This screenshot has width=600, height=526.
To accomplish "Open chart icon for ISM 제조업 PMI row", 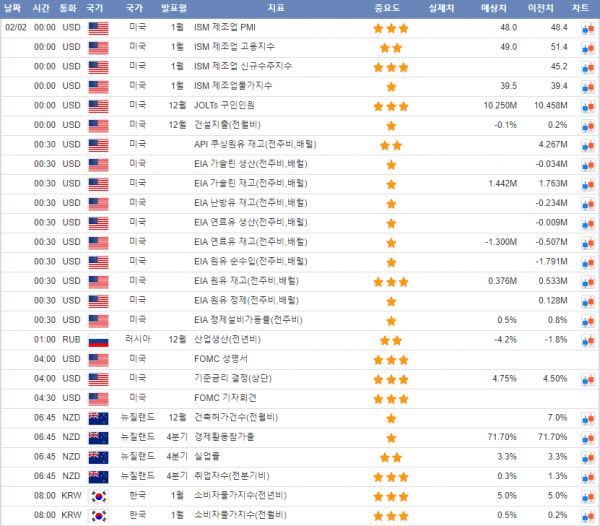I will tap(588, 29).
